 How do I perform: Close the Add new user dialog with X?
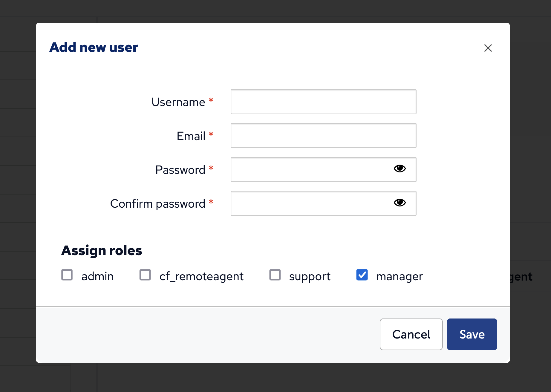point(488,48)
